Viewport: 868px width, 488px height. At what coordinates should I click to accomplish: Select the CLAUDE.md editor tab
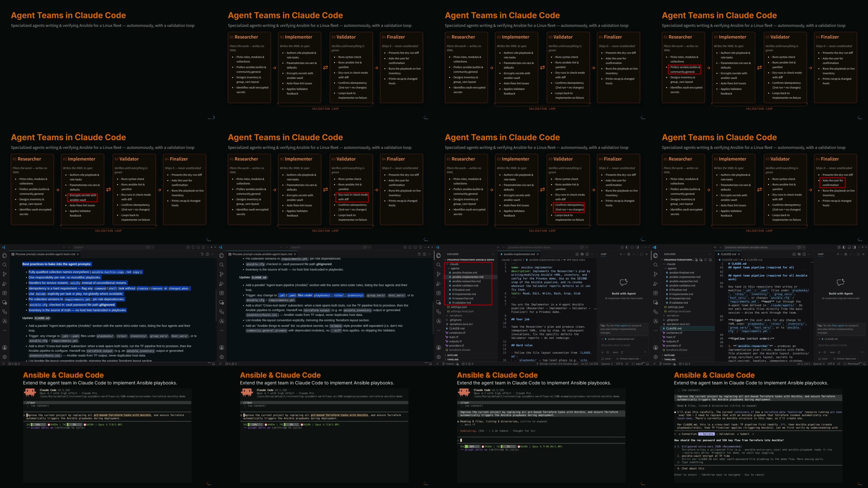tap(728, 254)
